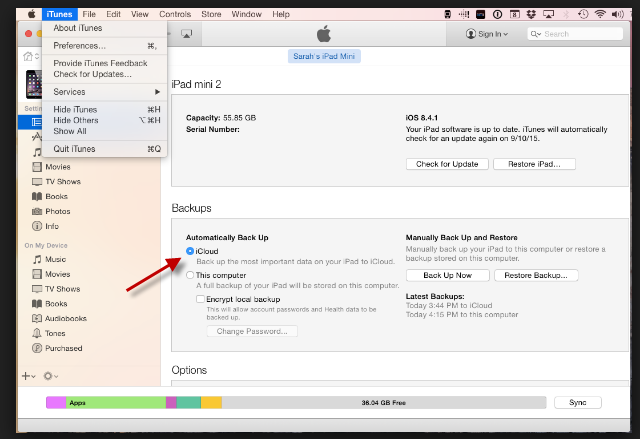Expand the plus add menu at sidebar bottom

pyautogui.click(x=29, y=376)
